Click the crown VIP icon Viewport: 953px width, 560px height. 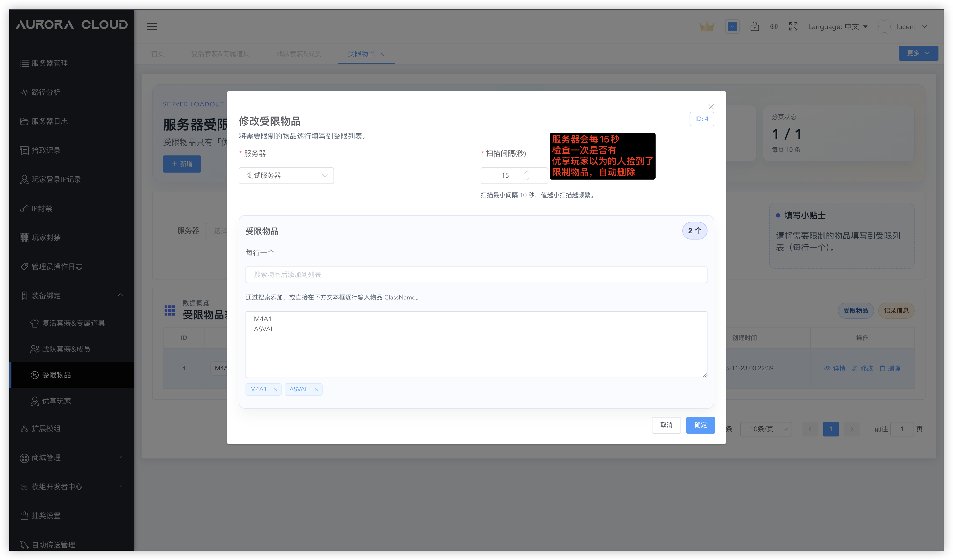tap(706, 27)
